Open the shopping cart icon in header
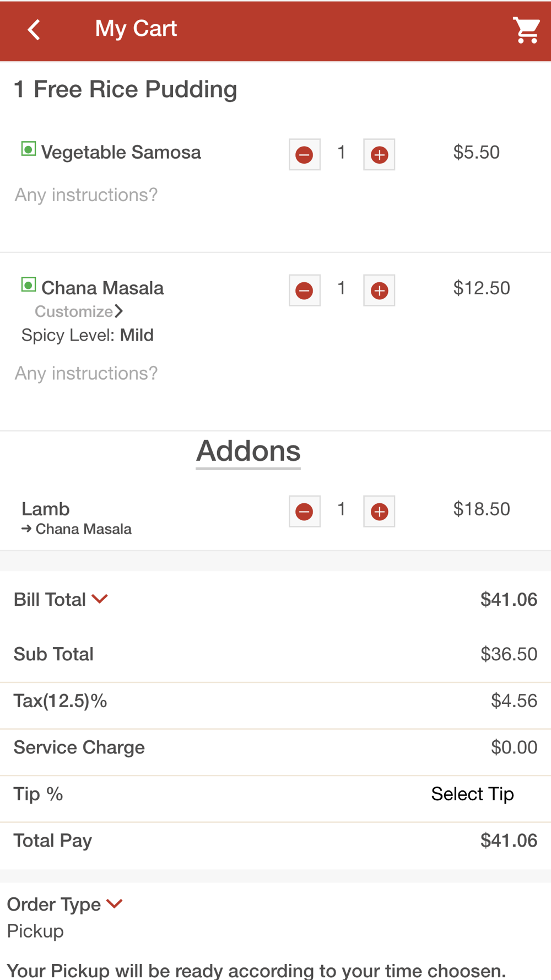Viewport: 551px width, 980px height. tap(526, 30)
